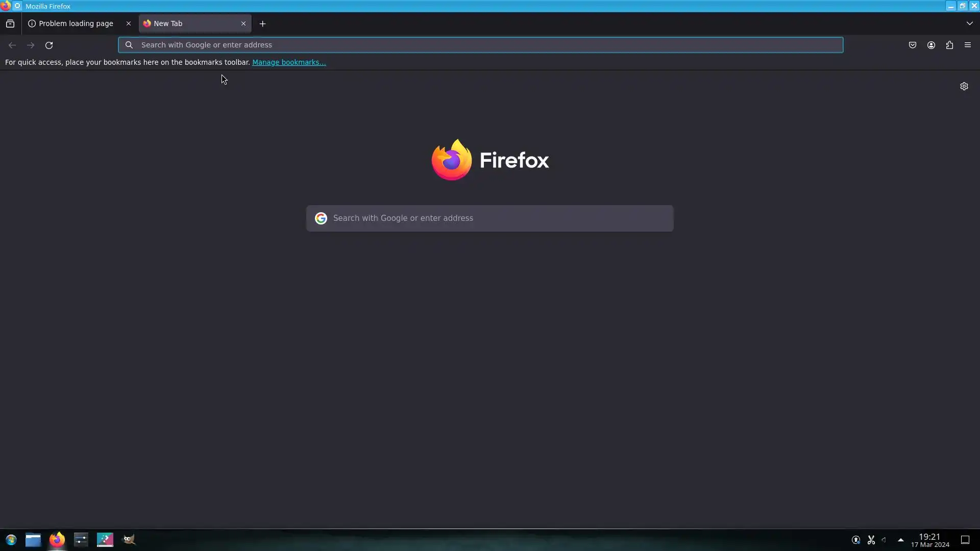Reload the current page
Image resolution: width=980 pixels, height=551 pixels.
(49, 45)
